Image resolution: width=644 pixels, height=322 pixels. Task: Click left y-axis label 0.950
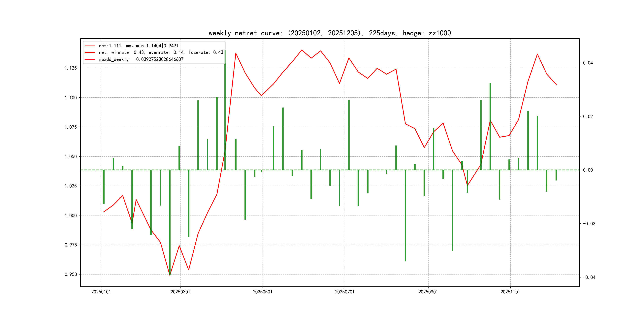(71, 274)
